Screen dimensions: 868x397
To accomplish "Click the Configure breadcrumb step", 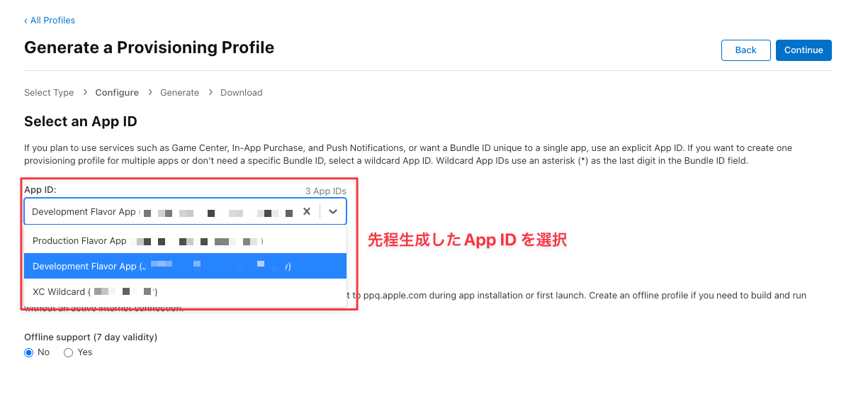I will coord(117,93).
